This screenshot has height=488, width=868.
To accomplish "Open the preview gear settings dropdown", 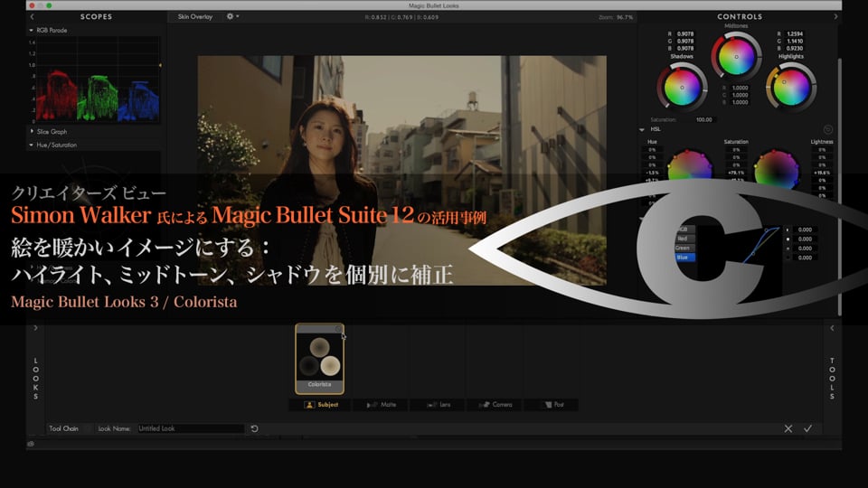I will tap(232, 16).
